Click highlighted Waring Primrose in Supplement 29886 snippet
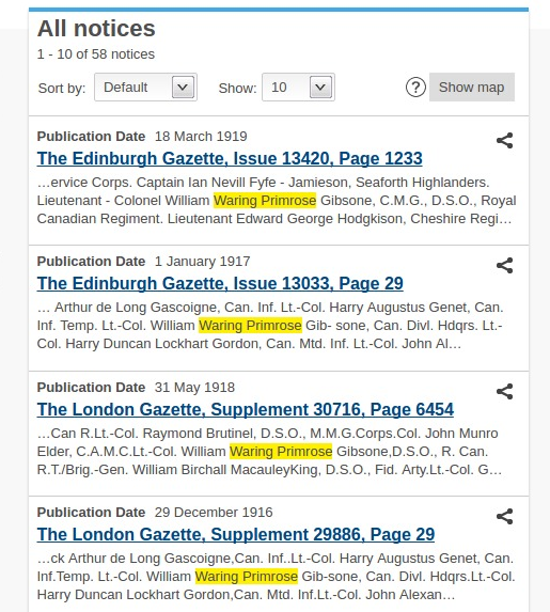Viewport: 550px width, 612px height. coord(247,576)
